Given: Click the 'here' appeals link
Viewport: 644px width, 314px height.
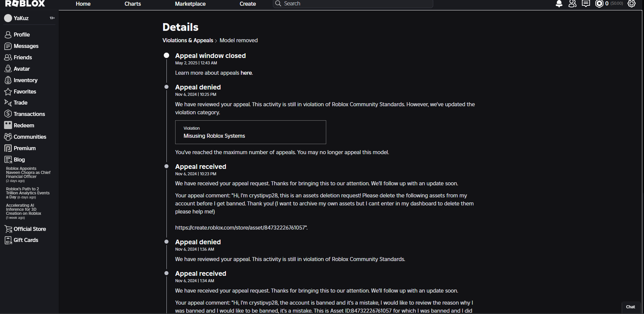Looking at the screenshot, I should 246,73.
